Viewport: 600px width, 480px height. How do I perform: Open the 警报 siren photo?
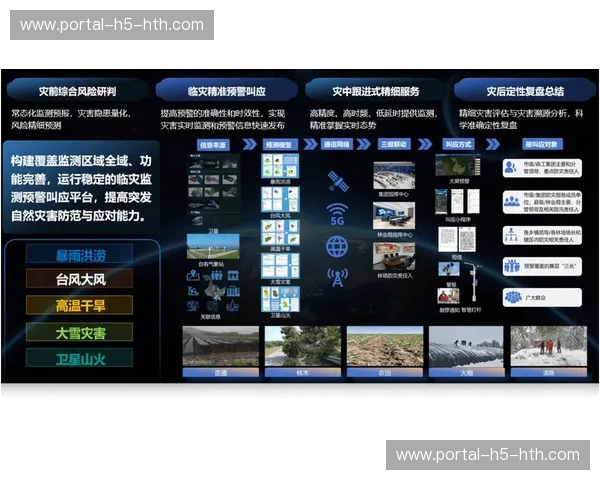[x=449, y=269]
